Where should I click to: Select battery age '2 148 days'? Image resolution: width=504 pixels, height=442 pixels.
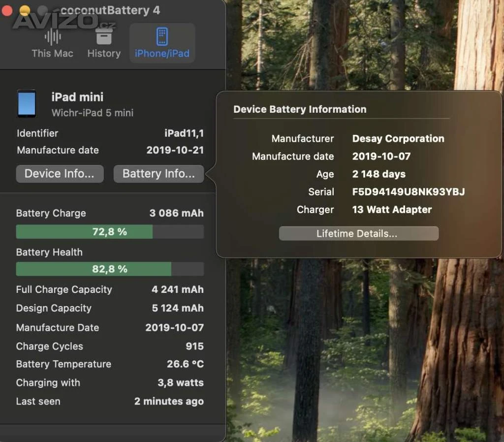coord(379,174)
